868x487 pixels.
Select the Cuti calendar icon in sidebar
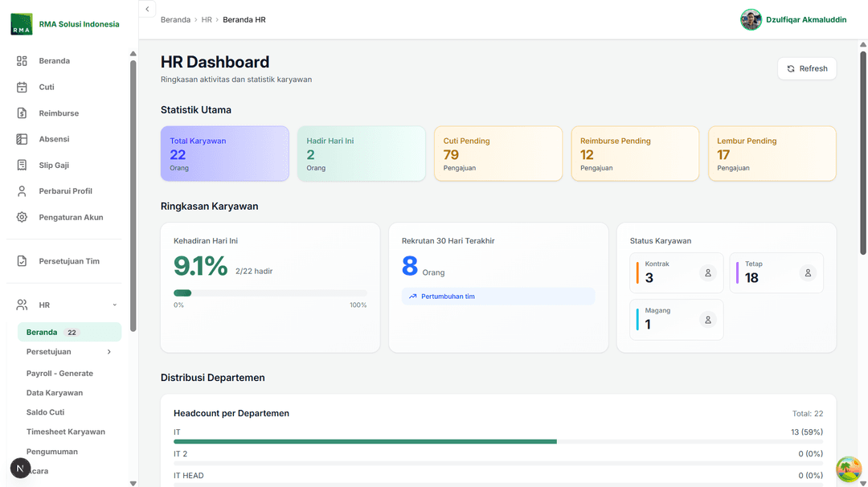pyautogui.click(x=22, y=87)
